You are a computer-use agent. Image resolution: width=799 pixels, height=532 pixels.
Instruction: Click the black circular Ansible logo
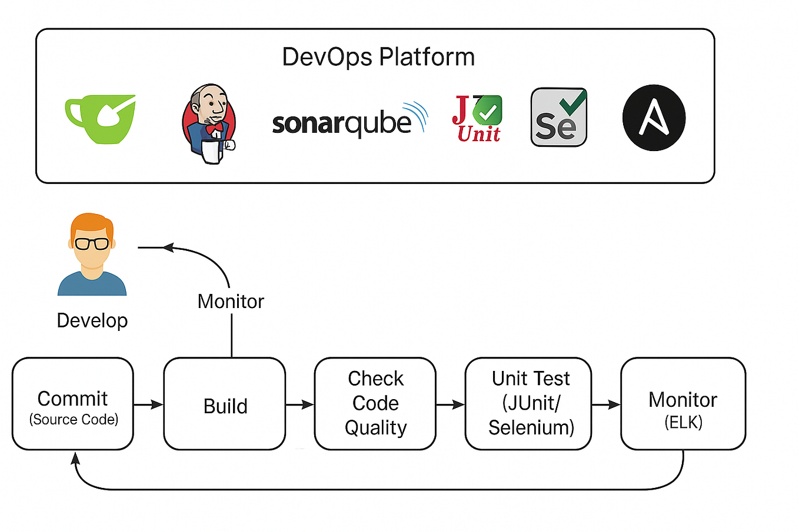pyautogui.click(x=654, y=117)
